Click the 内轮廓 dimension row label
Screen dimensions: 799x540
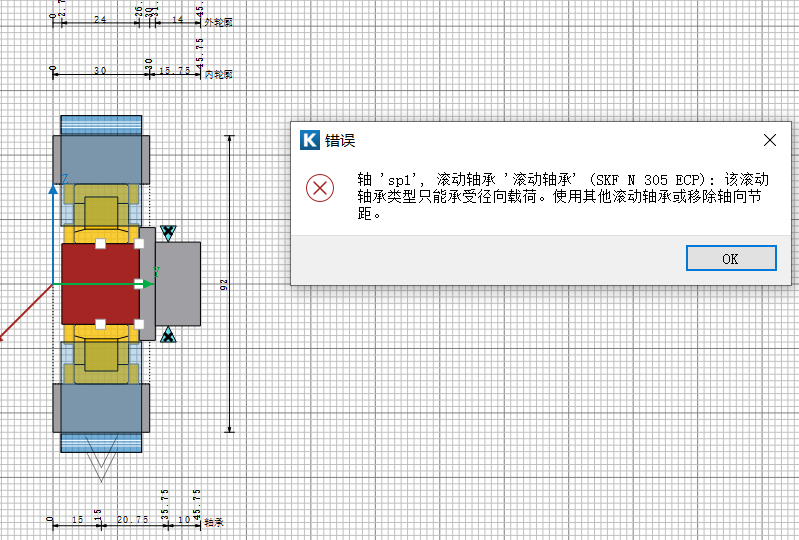pos(219,74)
